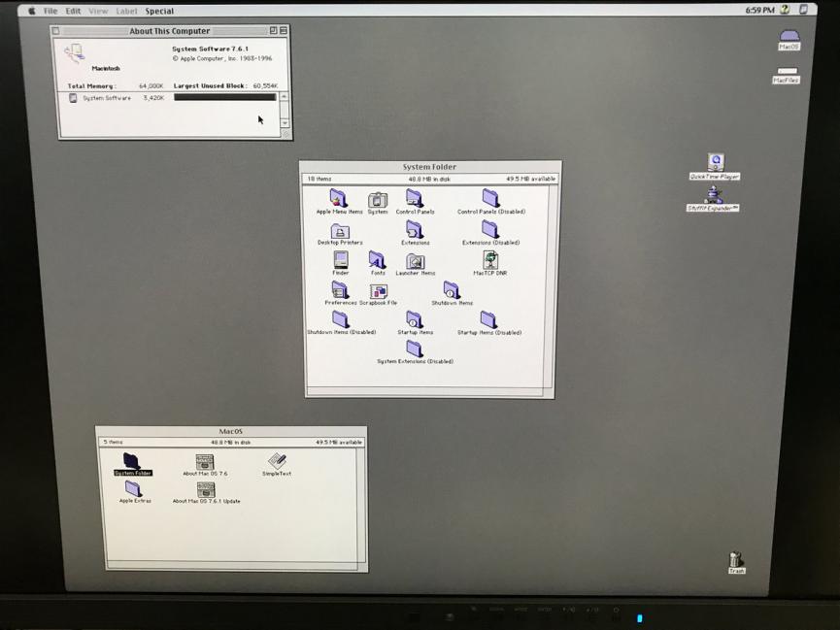Select the Trash icon on the desktop
Viewport: 840px width, 630px height.
[x=736, y=560]
